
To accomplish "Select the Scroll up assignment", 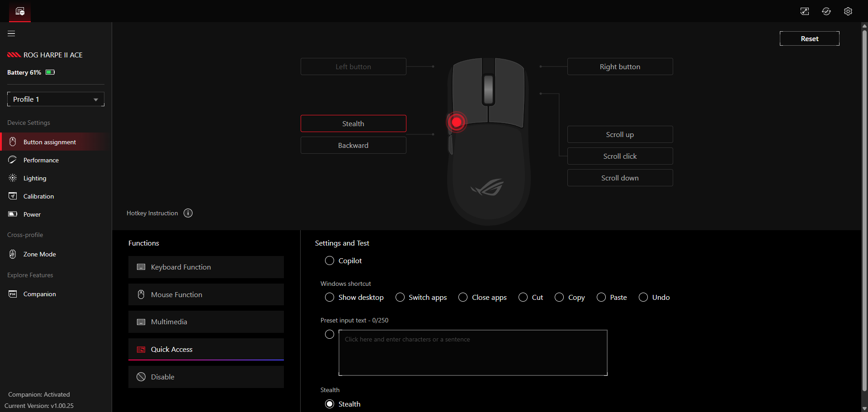I will [620, 134].
